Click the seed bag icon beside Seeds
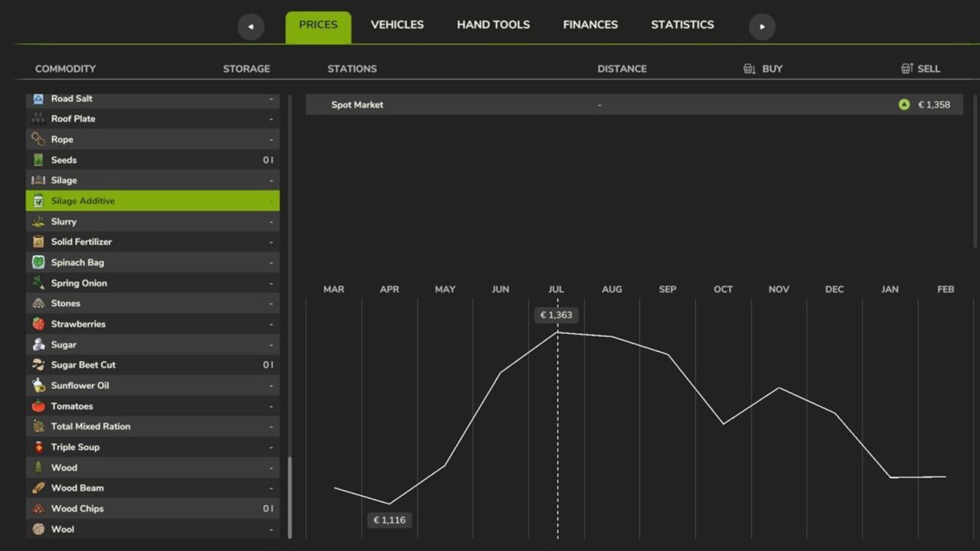The height and width of the screenshot is (551, 980). pos(38,159)
